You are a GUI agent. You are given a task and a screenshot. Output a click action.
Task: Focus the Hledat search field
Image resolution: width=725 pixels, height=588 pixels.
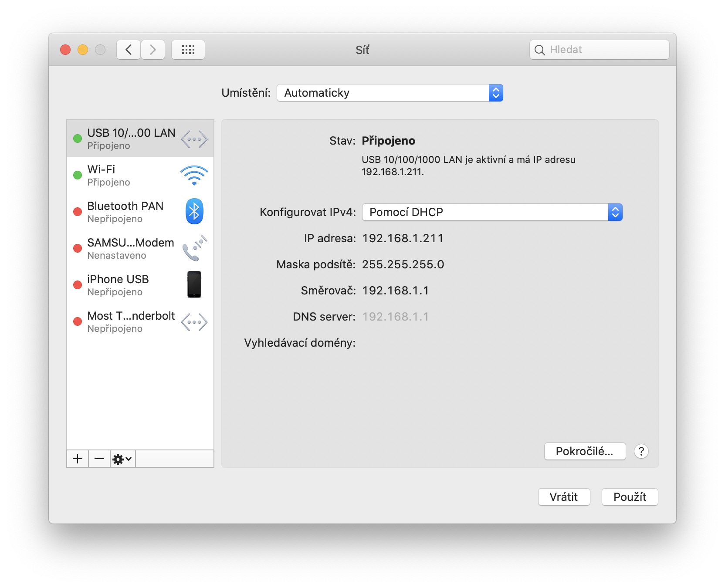click(599, 50)
